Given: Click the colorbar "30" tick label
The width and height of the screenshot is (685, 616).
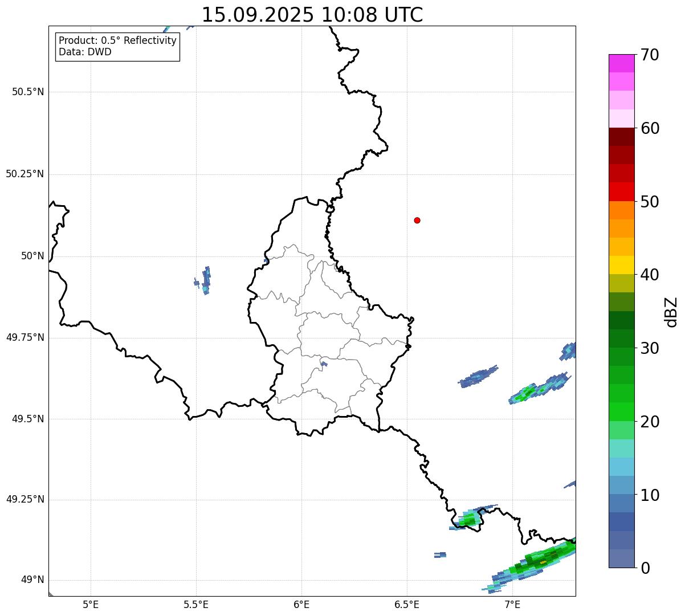Looking at the screenshot, I should 650,348.
